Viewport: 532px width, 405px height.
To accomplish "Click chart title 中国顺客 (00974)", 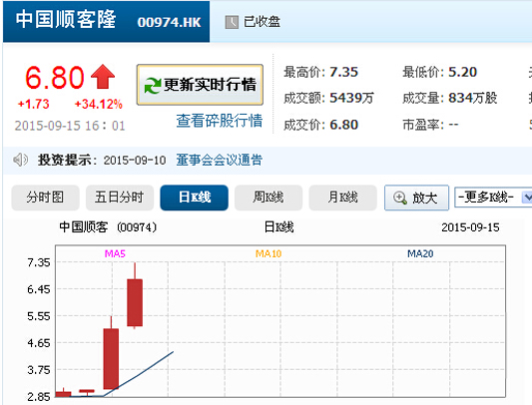I will pyautogui.click(x=108, y=227).
